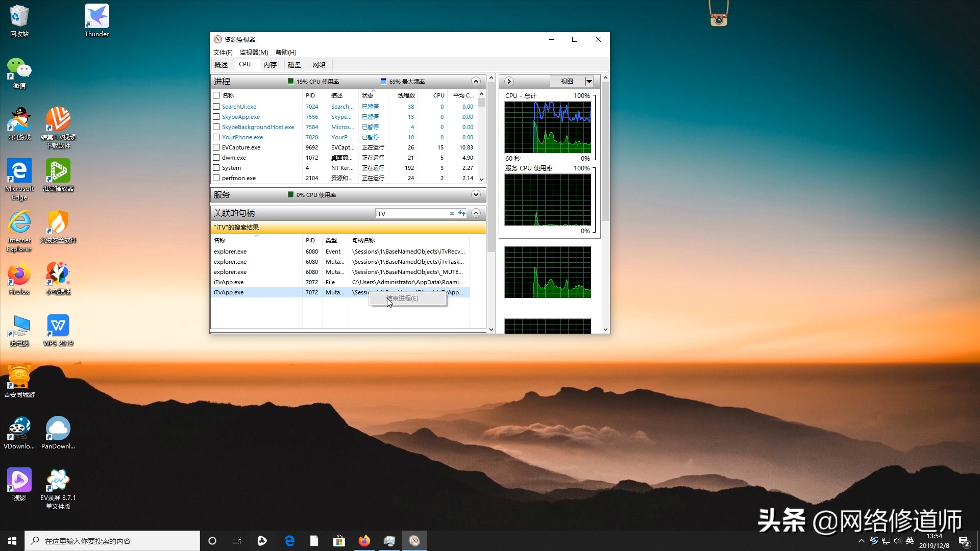
Task: Click Microsoft Store icon in taskbar
Action: 339,541
